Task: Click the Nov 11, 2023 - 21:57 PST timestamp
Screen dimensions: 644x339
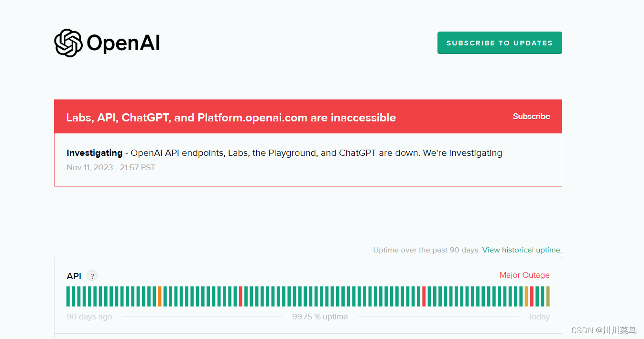Action: tap(111, 168)
